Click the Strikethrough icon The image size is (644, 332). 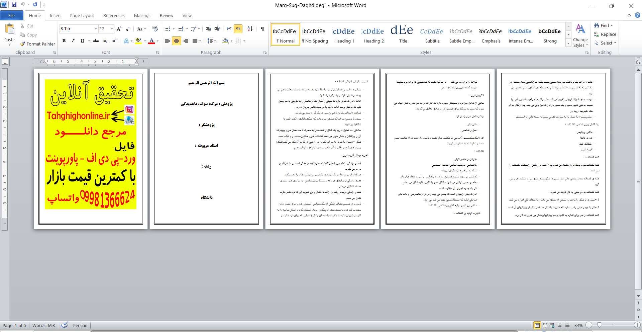click(x=96, y=41)
